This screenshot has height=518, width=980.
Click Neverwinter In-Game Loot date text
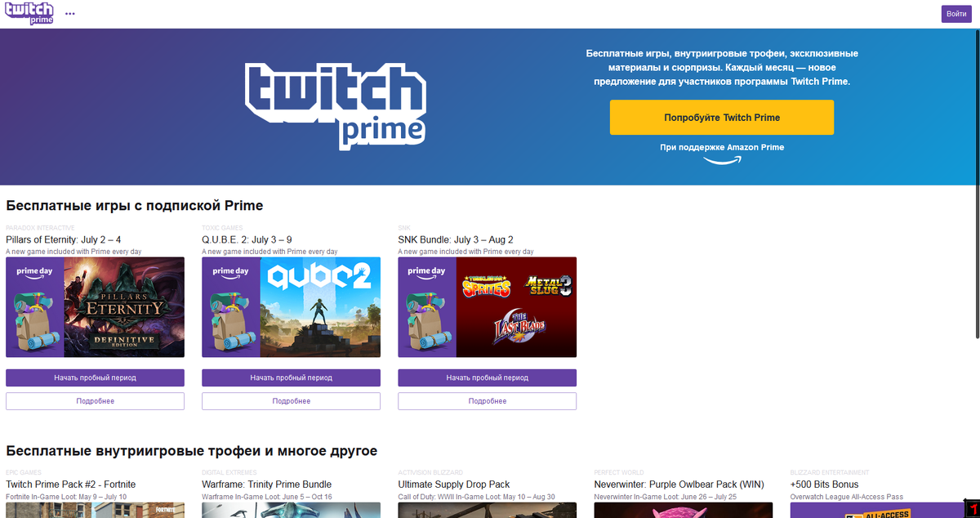665,497
